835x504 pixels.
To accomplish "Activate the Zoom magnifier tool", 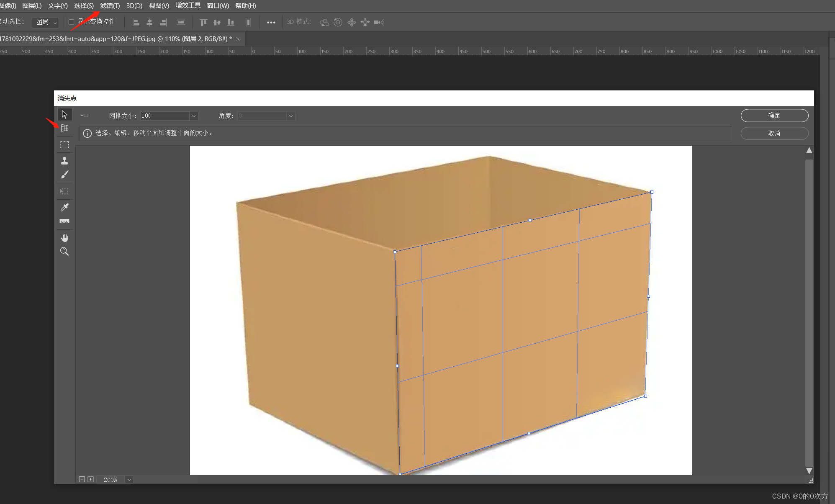I will point(64,252).
